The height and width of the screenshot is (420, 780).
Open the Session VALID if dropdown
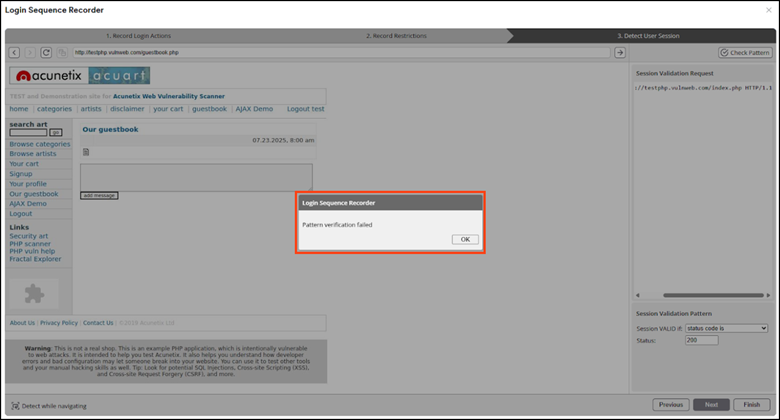(726, 328)
